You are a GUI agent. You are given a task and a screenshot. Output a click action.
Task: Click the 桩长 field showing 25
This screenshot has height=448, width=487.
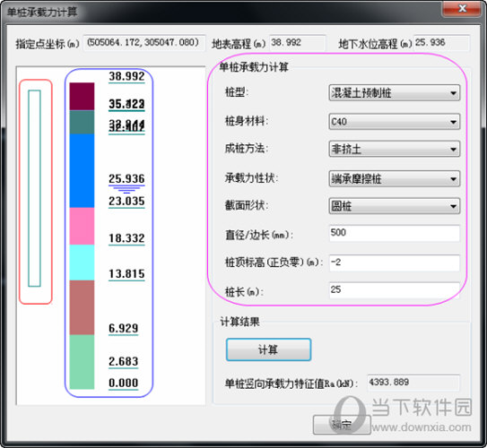pyautogui.click(x=394, y=290)
